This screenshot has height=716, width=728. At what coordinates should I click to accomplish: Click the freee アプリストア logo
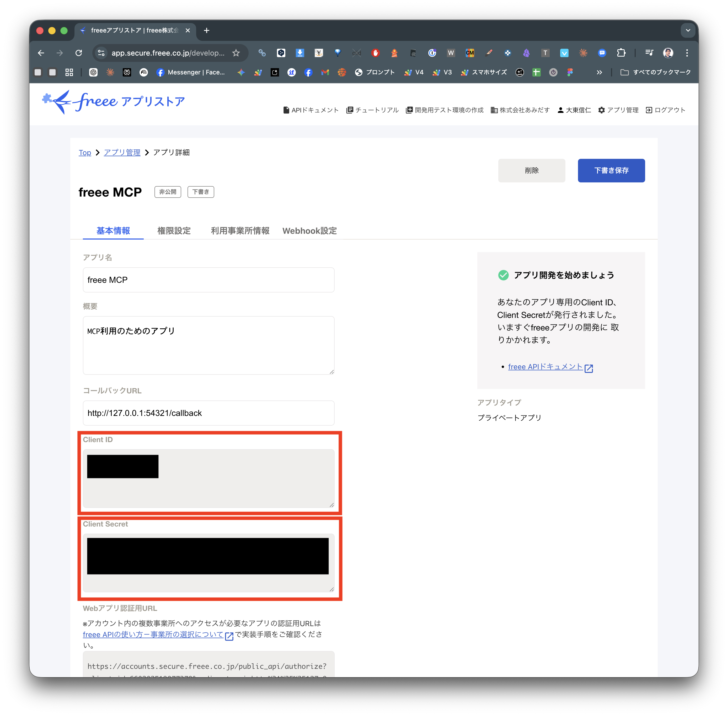tap(112, 101)
